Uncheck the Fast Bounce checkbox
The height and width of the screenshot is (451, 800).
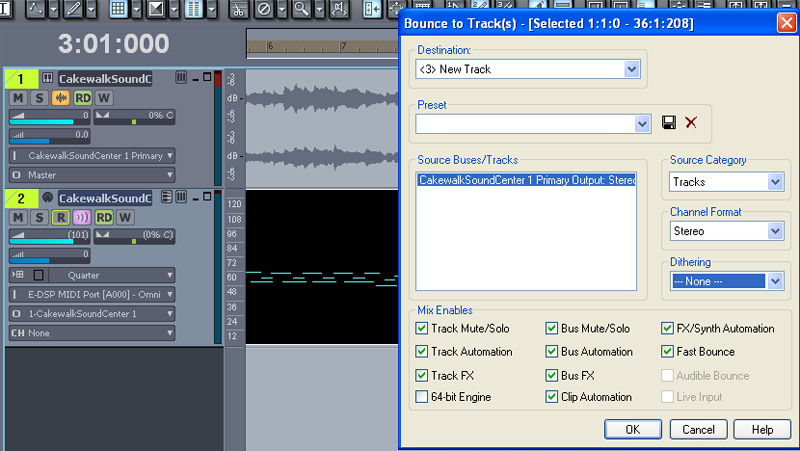pos(668,352)
